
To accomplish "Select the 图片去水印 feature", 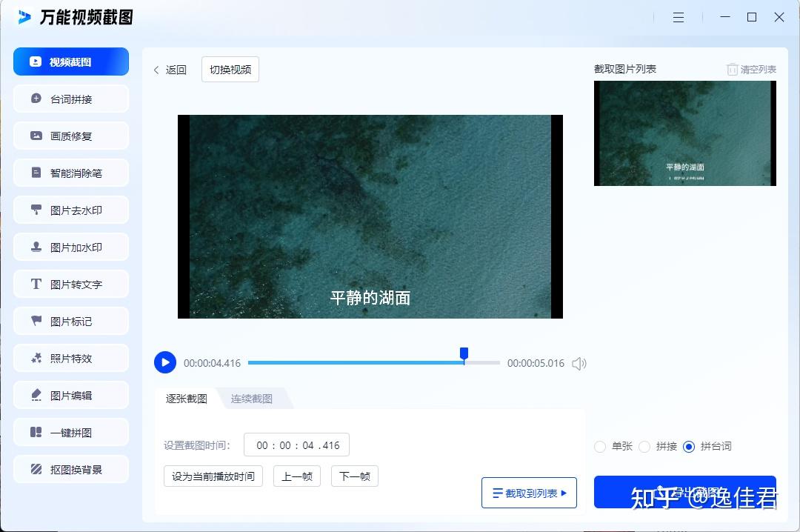I will coord(70,210).
